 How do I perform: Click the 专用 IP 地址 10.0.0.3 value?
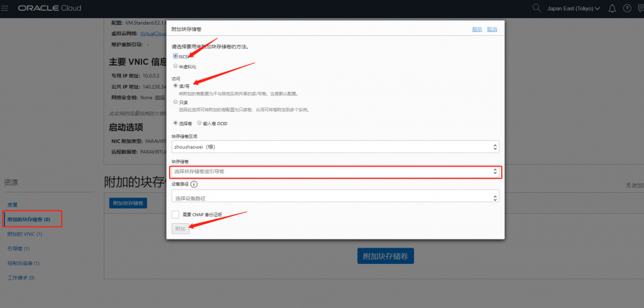click(x=151, y=76)
